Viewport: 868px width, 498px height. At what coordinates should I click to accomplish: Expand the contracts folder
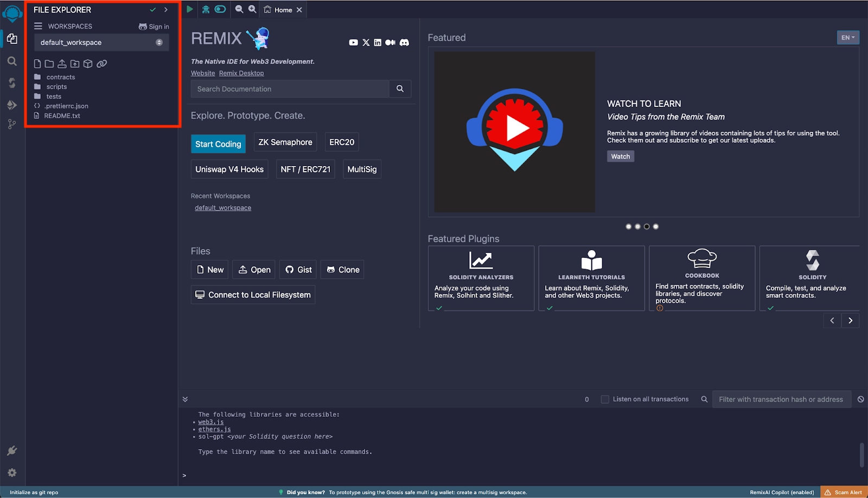(x=60, y=76)
